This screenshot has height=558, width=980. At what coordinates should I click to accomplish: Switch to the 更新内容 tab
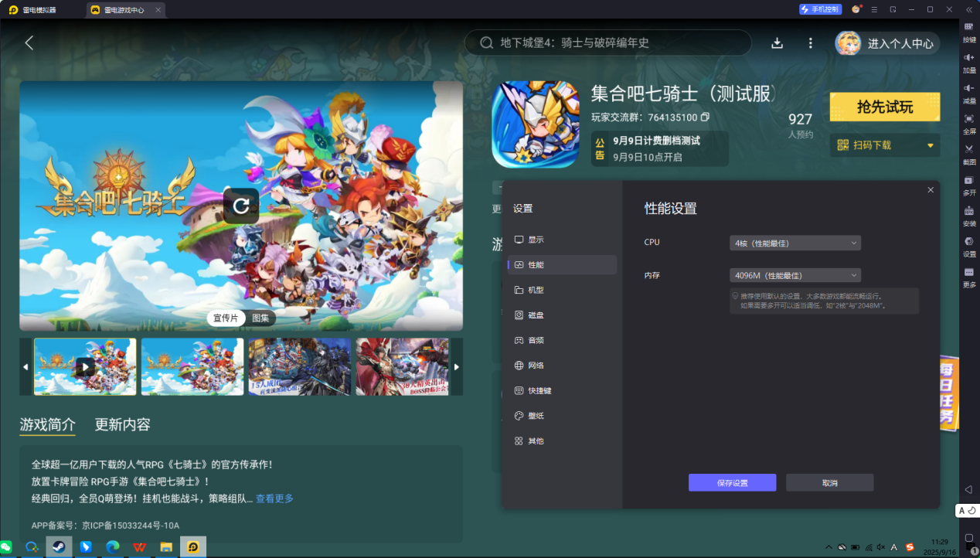click(x=121, y=425)
